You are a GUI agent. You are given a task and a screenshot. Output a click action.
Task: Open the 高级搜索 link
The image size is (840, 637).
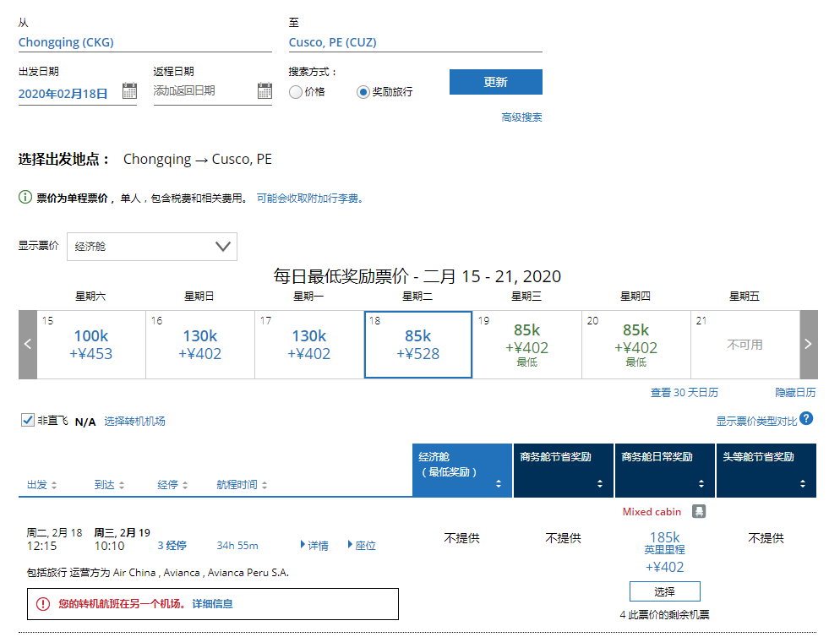pos(521,117)
